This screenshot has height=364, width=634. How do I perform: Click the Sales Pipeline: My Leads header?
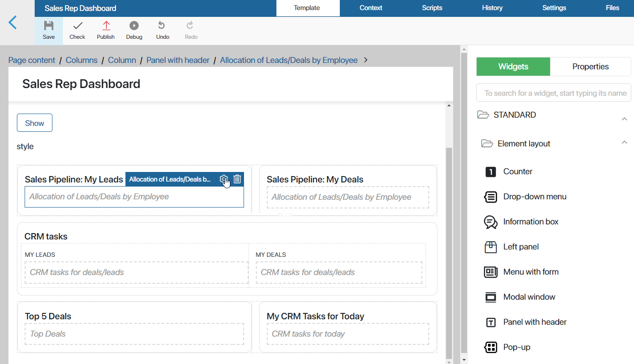click(74, 180)
